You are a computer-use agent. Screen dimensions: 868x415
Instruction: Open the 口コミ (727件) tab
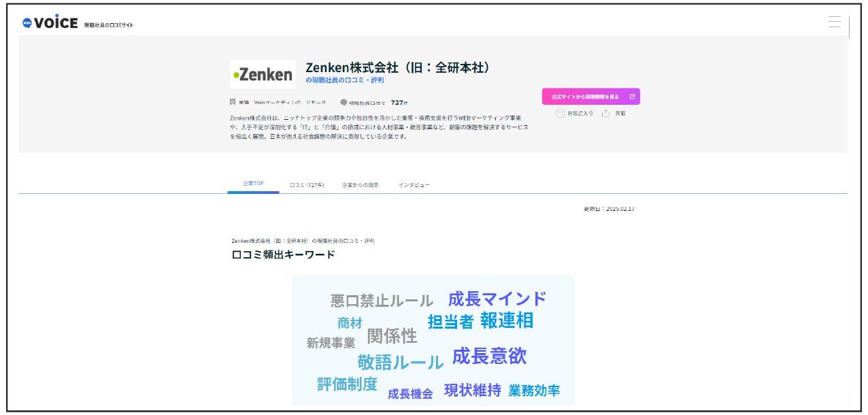click(x=307, y=184)
